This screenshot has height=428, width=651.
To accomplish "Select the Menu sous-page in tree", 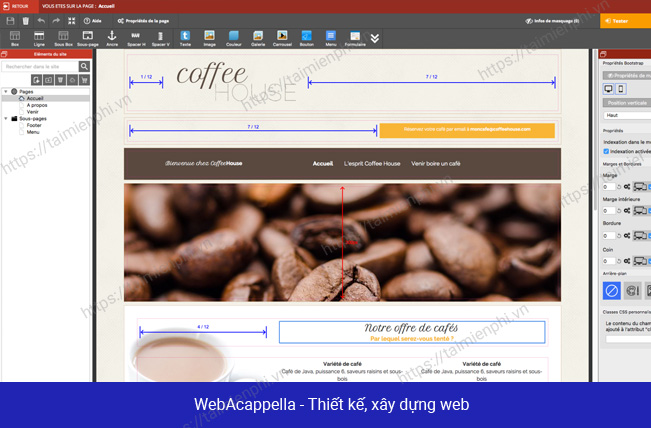I will (33, 132).
